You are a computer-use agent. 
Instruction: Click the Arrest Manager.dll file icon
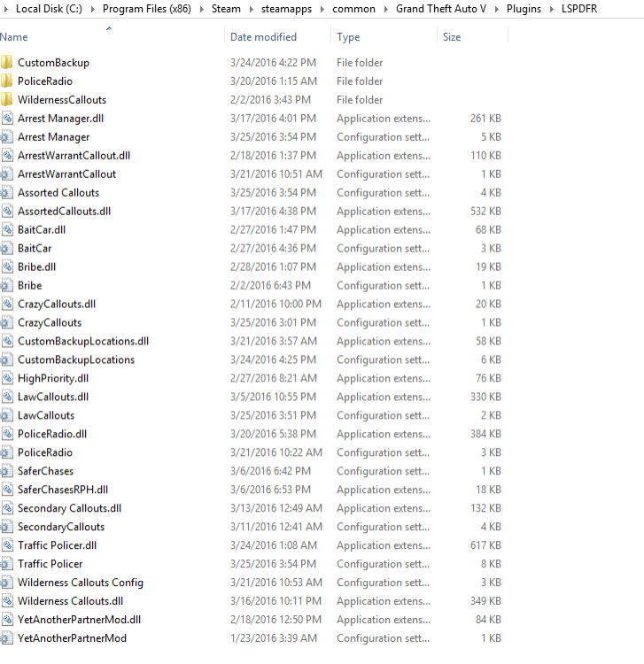coord(7,119)
